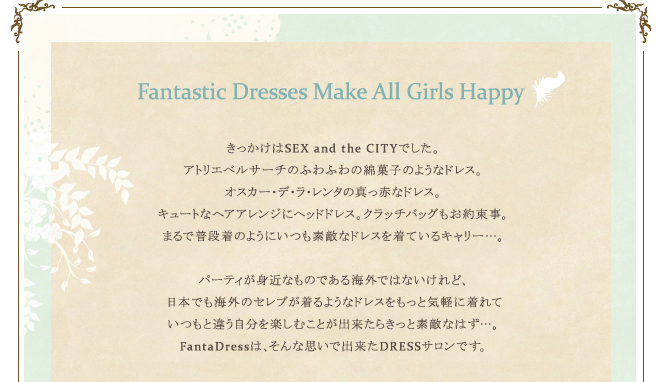Viewport: 660px width, 382px height.
Task: Click the line 'オスカー・デ・ラ・レンタの真っ赤なドレス。'
Action: click(x=333, y=192)
